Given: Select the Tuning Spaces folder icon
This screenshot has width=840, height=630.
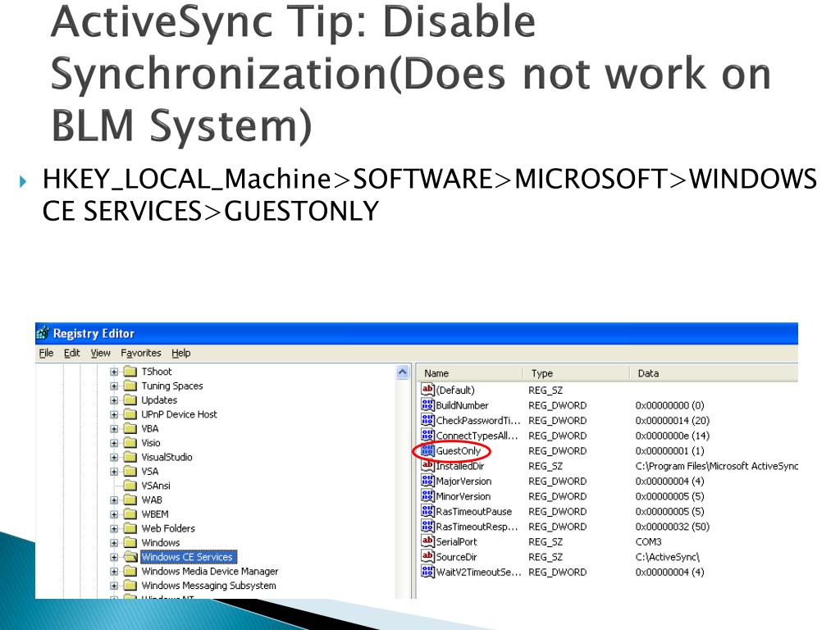Looking at the screenshot, I should (x=130, y=386).
